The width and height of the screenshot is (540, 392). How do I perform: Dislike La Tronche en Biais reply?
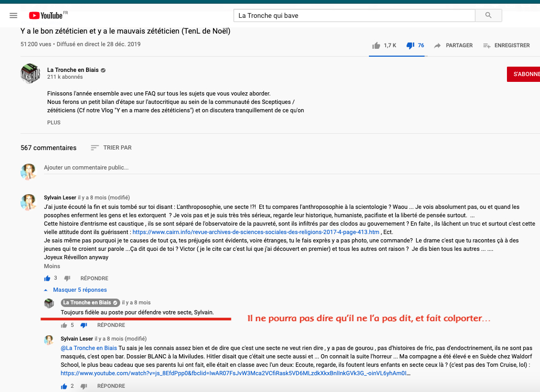(x=83, y=325)
